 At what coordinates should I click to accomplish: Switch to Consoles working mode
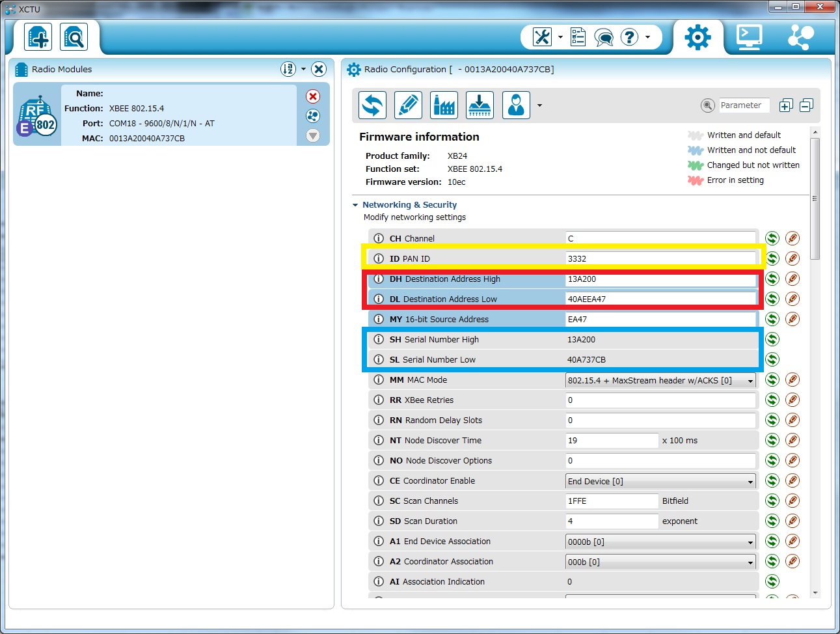click(x=749, y=37)
